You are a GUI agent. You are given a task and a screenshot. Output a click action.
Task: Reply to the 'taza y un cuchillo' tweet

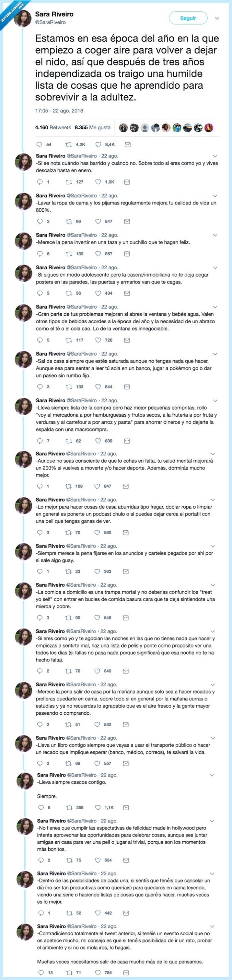40,254
